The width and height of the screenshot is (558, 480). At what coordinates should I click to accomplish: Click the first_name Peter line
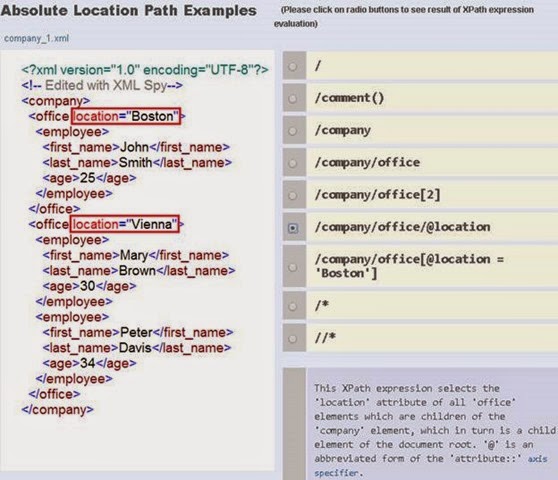point(138,332)
